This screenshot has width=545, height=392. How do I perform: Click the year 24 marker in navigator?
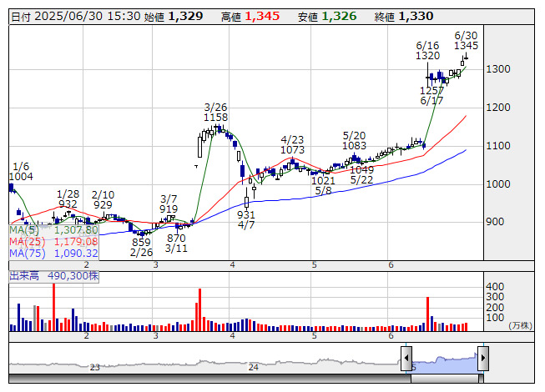point(253,367)
